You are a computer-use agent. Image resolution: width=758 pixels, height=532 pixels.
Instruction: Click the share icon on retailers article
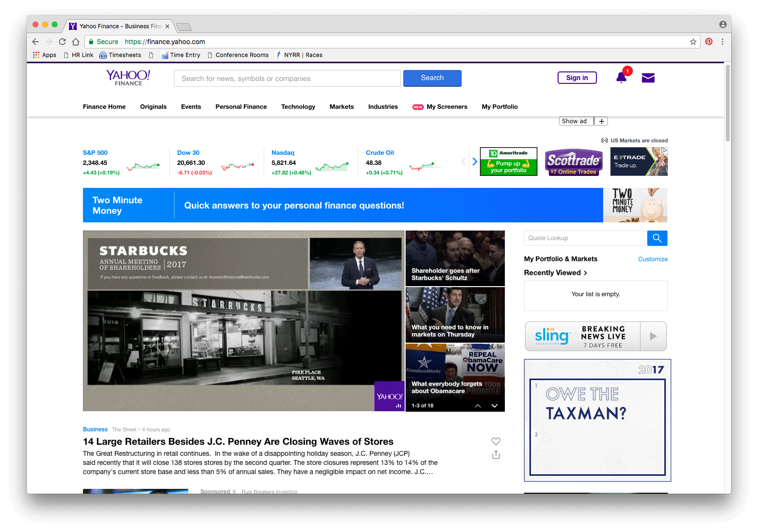[x=496, y=455]
